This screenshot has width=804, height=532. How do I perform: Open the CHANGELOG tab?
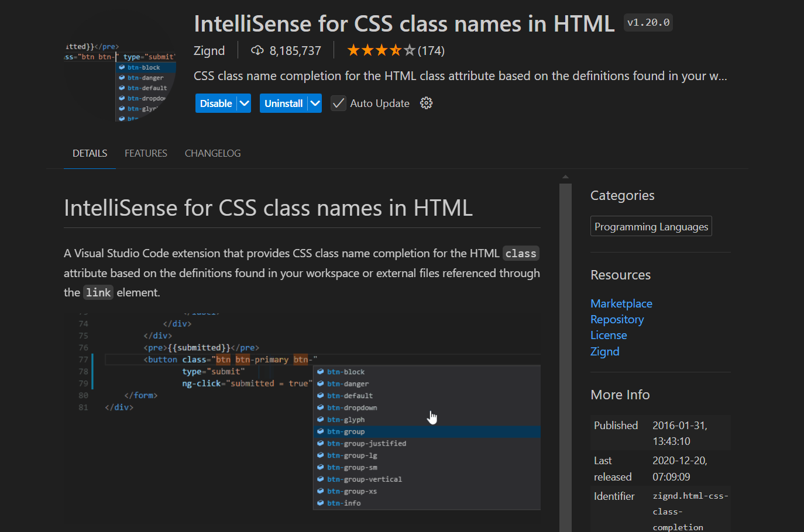[x=212, y=153]
